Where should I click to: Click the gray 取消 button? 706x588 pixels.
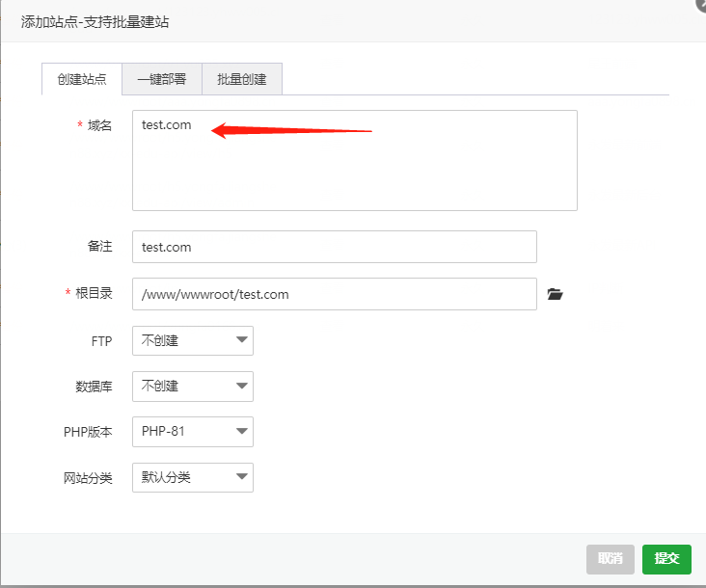point(611,559)
